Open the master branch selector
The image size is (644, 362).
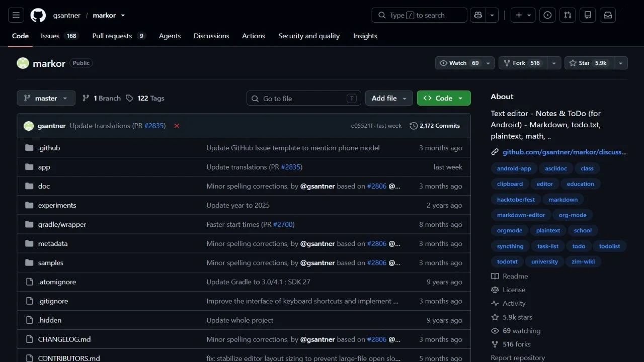tap(46, 98)
